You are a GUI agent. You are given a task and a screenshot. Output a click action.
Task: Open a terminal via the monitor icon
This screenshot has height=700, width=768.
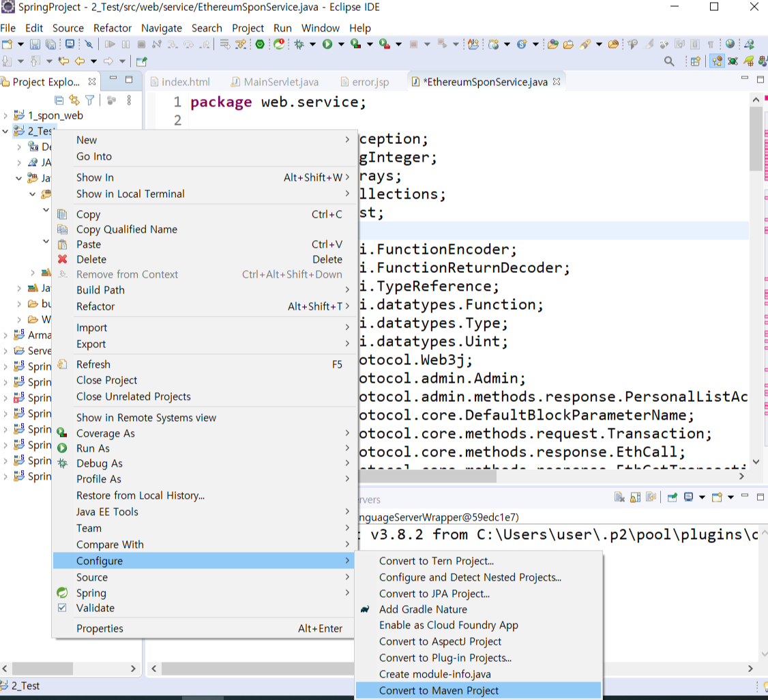(70, 44)
